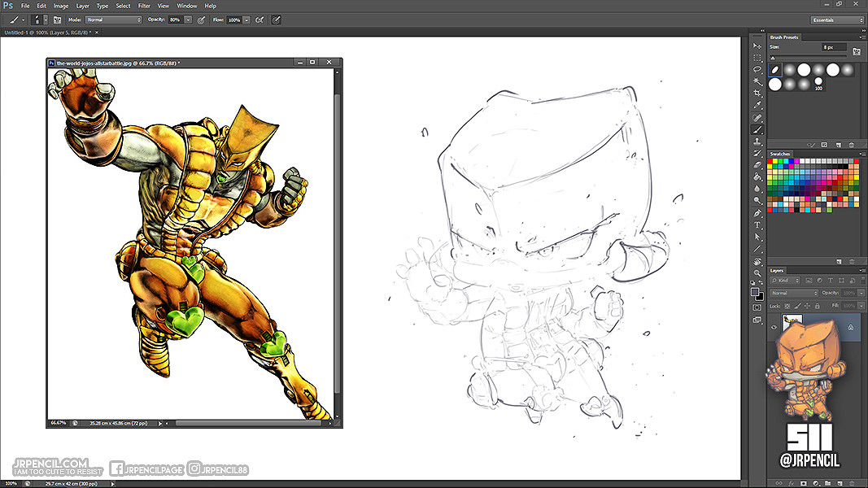Image resolution: width=868 pixels, height=488 pixels.
Task: Switch to the Brush Presets tab
Action: 785,37
